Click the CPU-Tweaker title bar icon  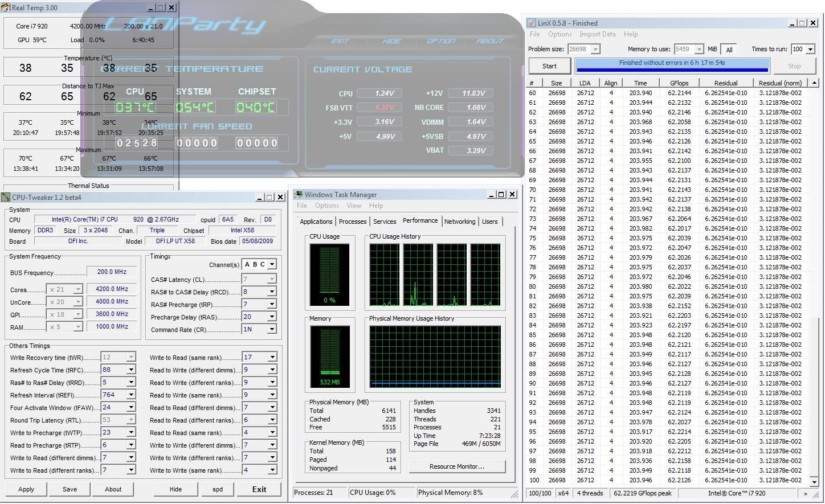[6, 197]
